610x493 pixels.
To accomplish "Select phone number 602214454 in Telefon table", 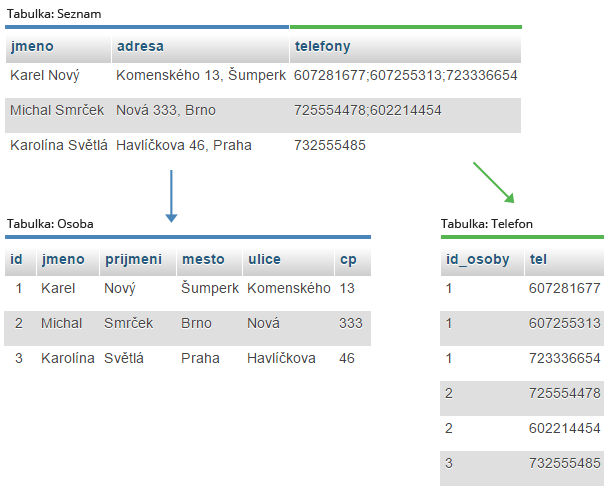I will (563, 428).
